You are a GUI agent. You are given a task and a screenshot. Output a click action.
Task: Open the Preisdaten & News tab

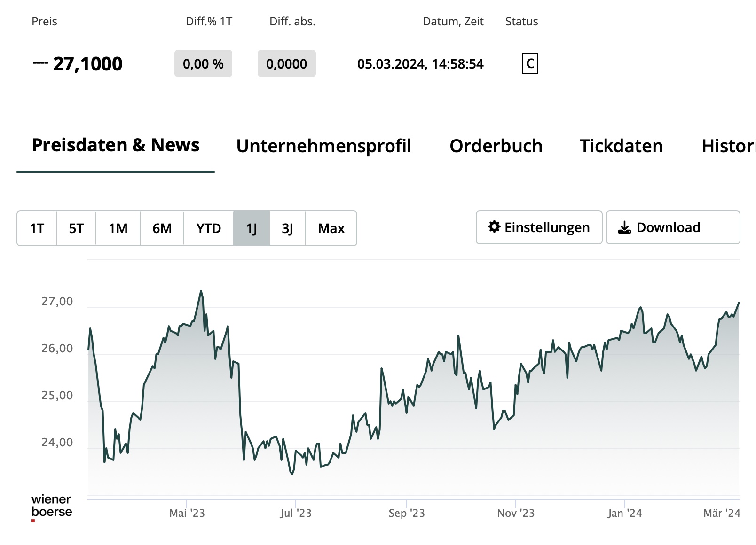(x=116, y=146)
